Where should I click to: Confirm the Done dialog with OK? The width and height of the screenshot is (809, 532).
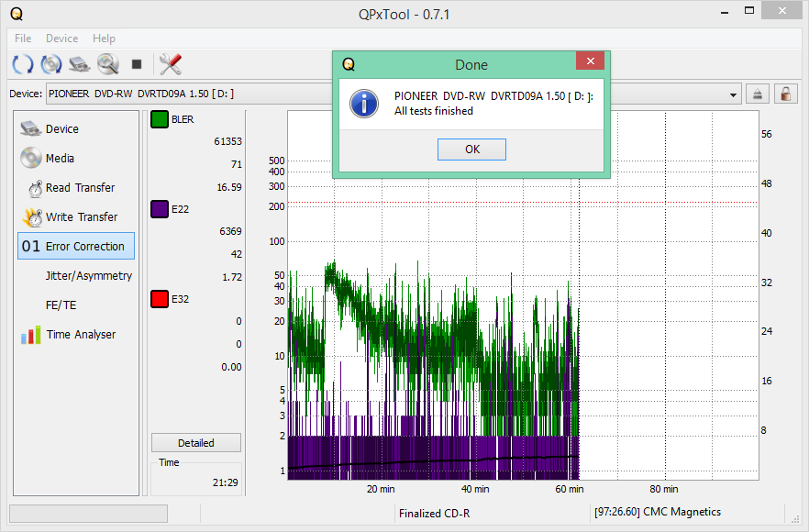click(x=471, y=150)
